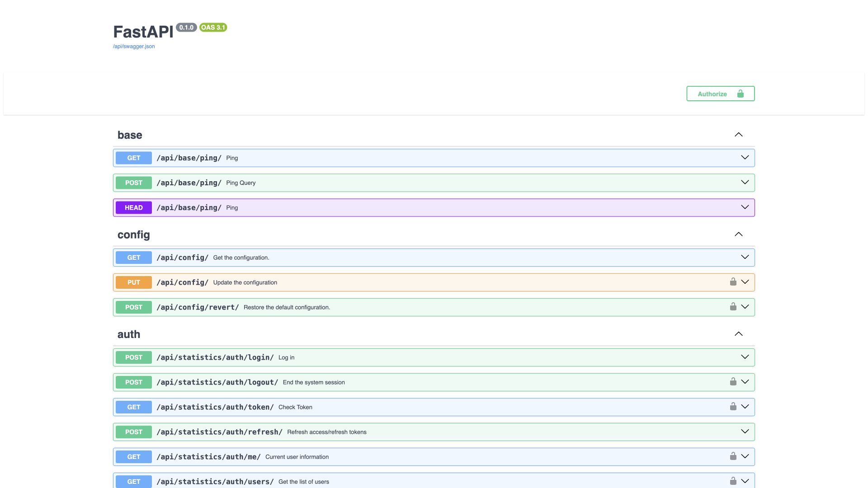Click the path /api/config/revert/
Screen dimensions: 868x488
pos(198,307)
